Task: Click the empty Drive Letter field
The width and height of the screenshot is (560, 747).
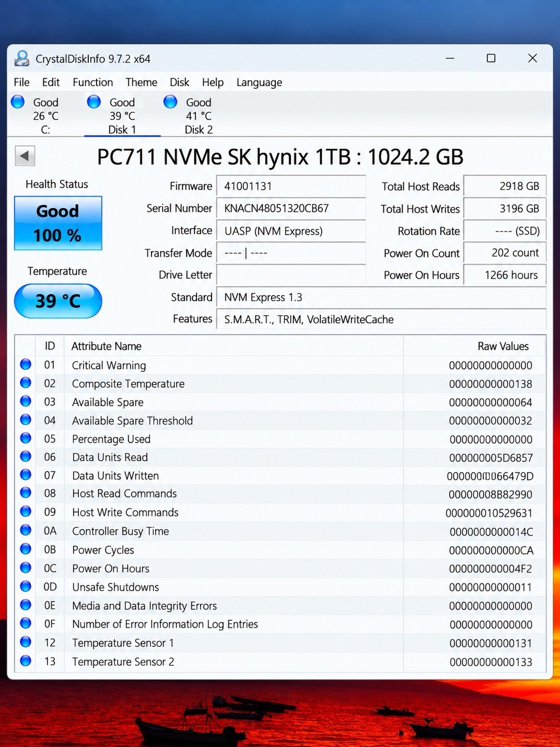Action: click(291, 275)
